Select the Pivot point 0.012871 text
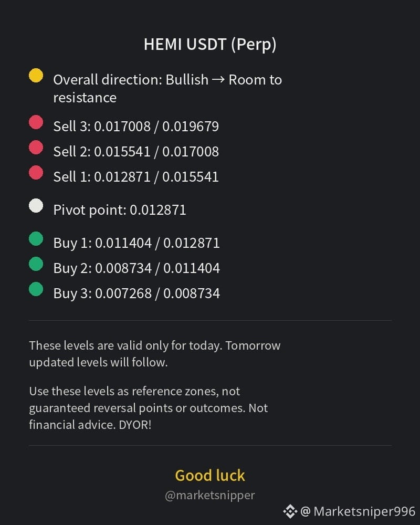This screenshot has height=525, width=420. point(120,211)
